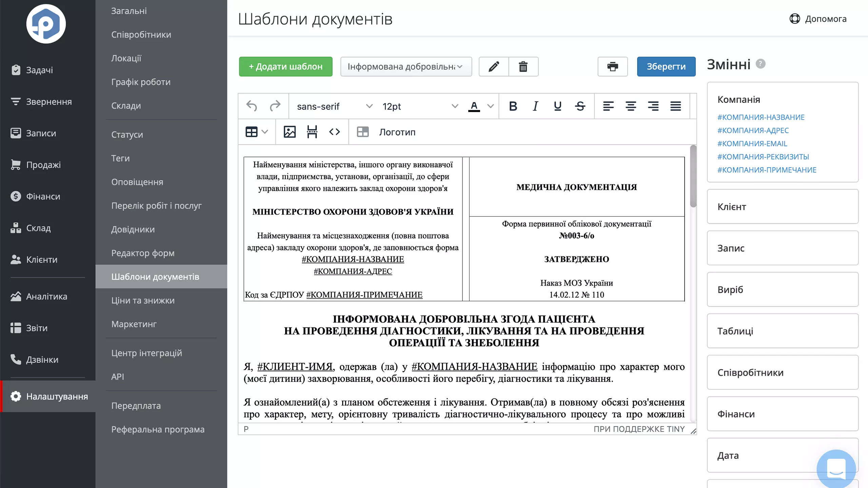This screenshot has height=488, width=868.
Task: Insert a page break
Action: [x=312, y=132]
